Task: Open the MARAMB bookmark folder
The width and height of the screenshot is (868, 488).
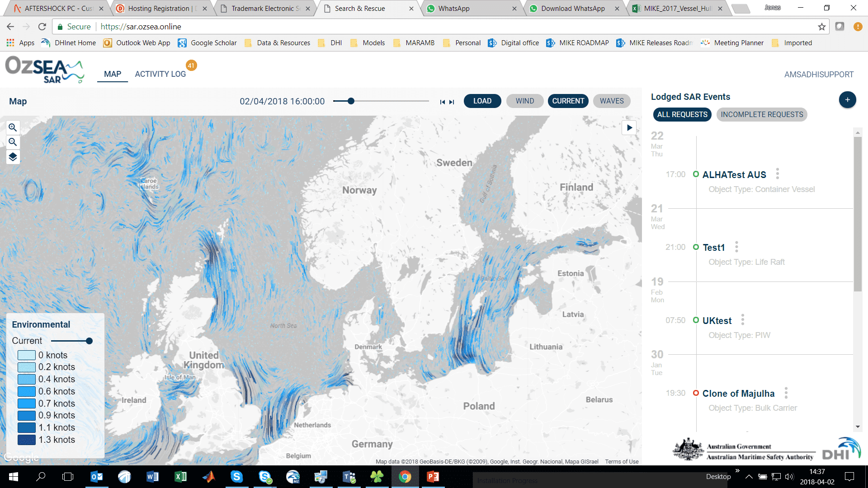Action: (414, 43)
